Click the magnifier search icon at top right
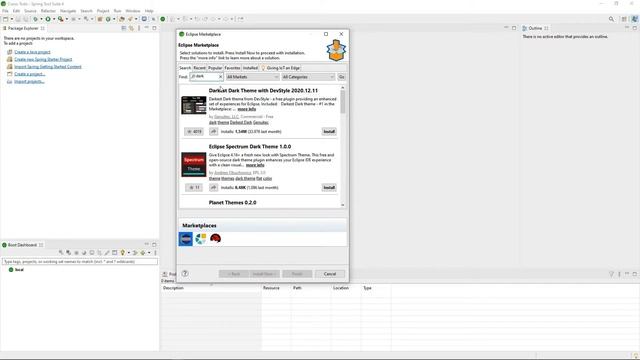 (611, 19)
